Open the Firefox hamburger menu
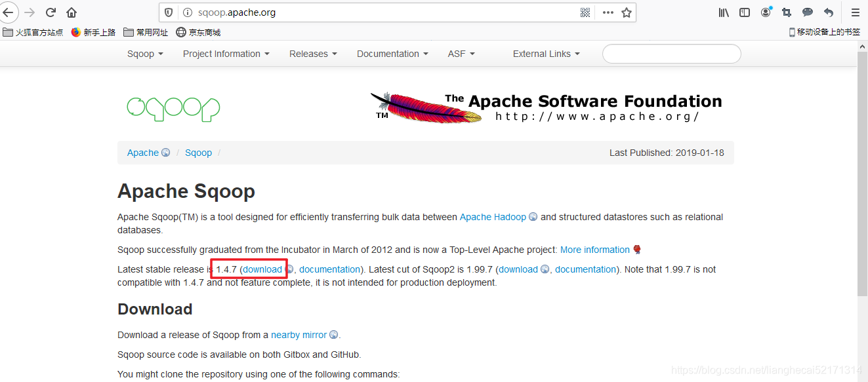 pos(855,12)
